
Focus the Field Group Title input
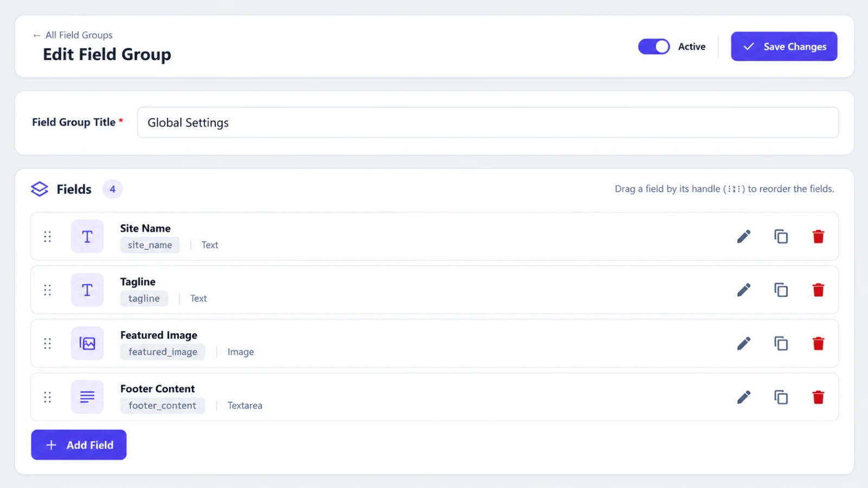pyautogui.click(x=488, y=123)
